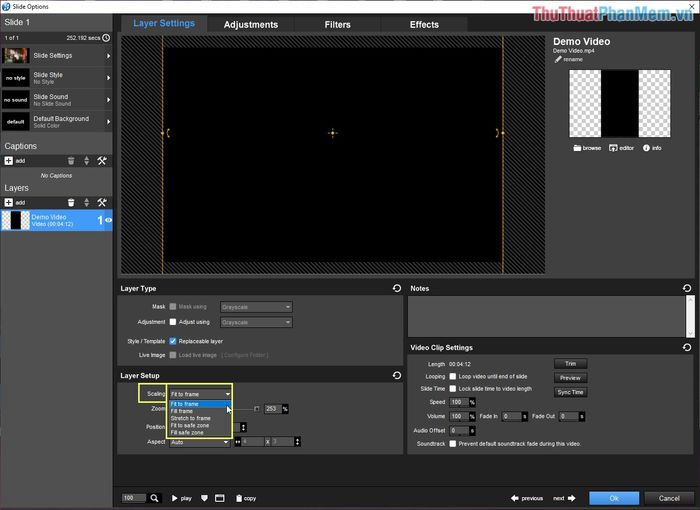Switch to the Adjustments tab

click(251, 25)
